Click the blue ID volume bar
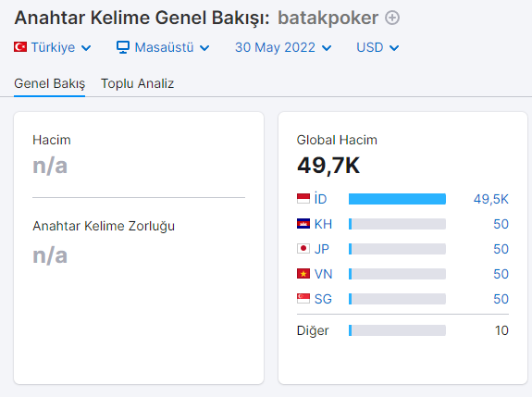 (x=397, y=199)
